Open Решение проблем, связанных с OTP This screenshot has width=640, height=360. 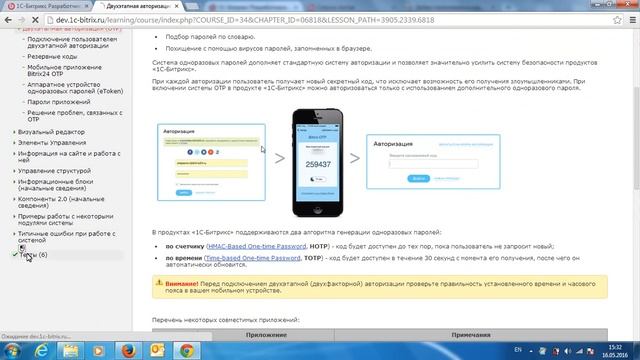[75, 116]
